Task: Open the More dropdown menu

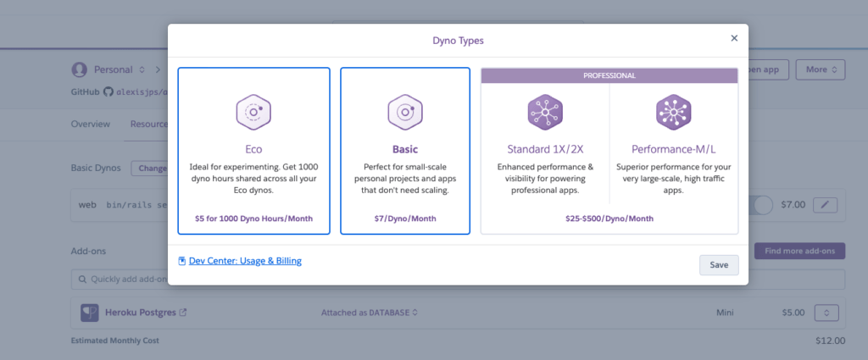Action: (821, 69)
